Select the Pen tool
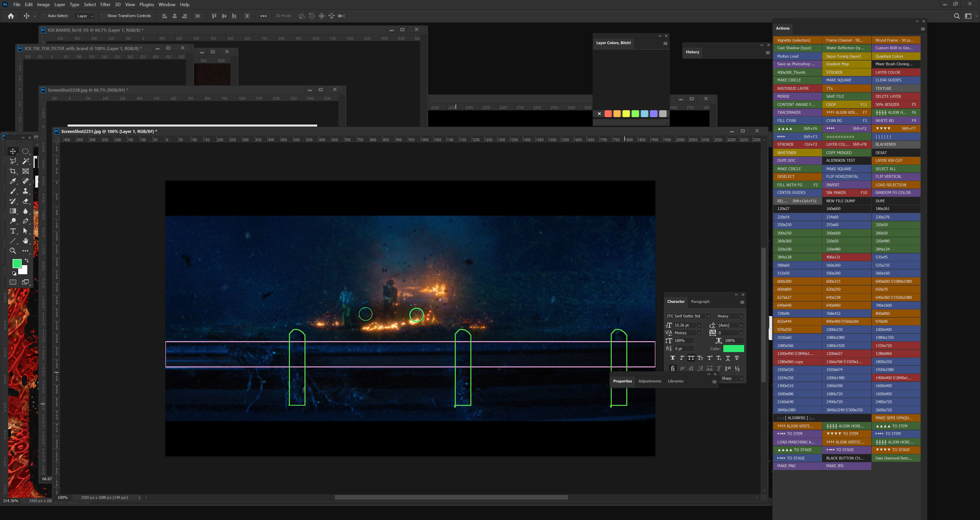Screen dimensions: 980x520 point(26,221)
